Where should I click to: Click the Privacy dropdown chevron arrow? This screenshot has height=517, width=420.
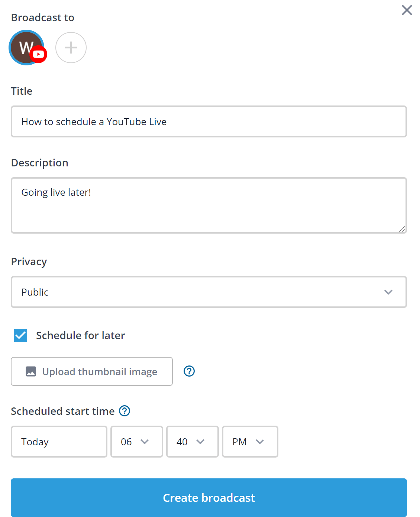click(x=388, y=292)
